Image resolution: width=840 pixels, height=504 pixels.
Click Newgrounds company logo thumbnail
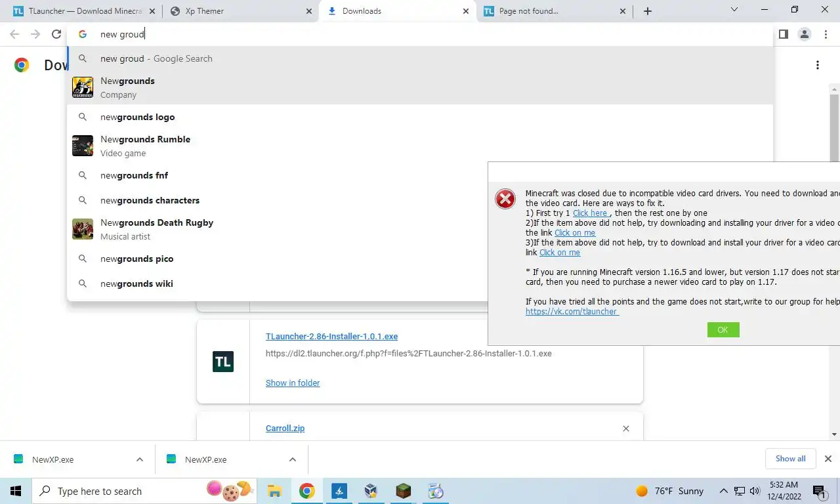(x=83, y=87)
